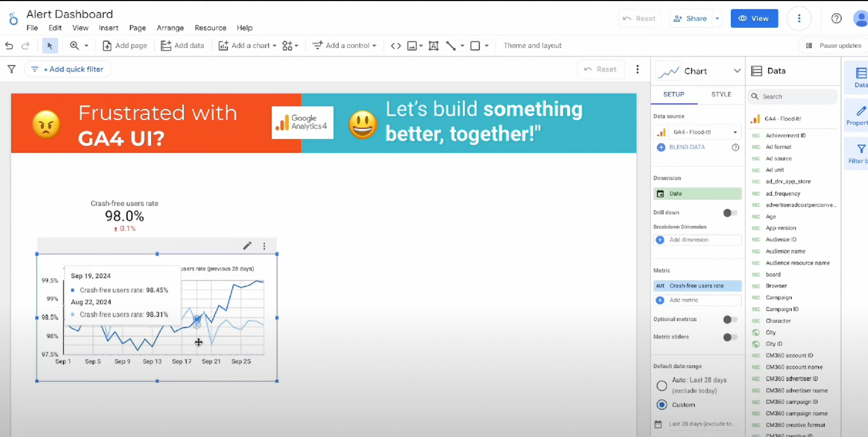Click Theme and layout
Screen dimensions: 868x437
tap(532, 46)
